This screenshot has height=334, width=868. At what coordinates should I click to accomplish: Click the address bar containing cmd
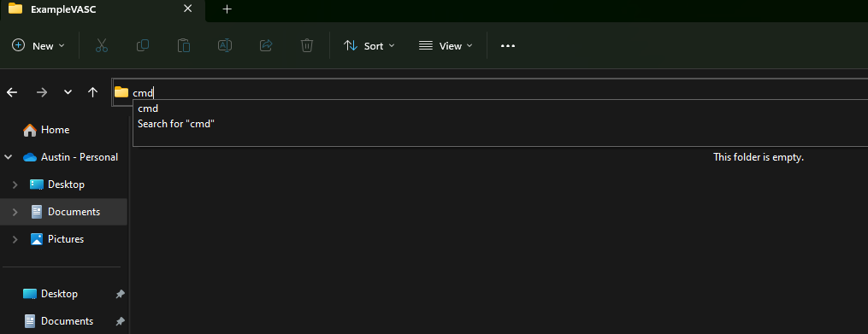pos(489,92)
